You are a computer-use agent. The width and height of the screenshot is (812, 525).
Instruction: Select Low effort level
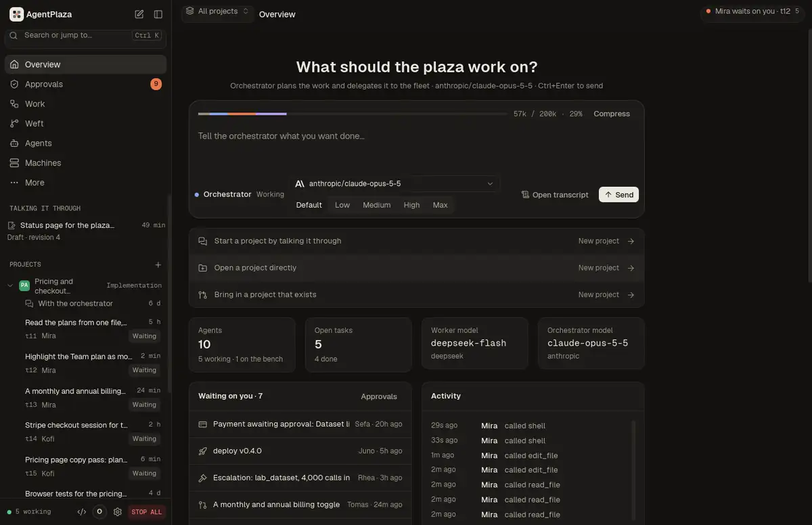pyautogui.click(x=342, y=205)
